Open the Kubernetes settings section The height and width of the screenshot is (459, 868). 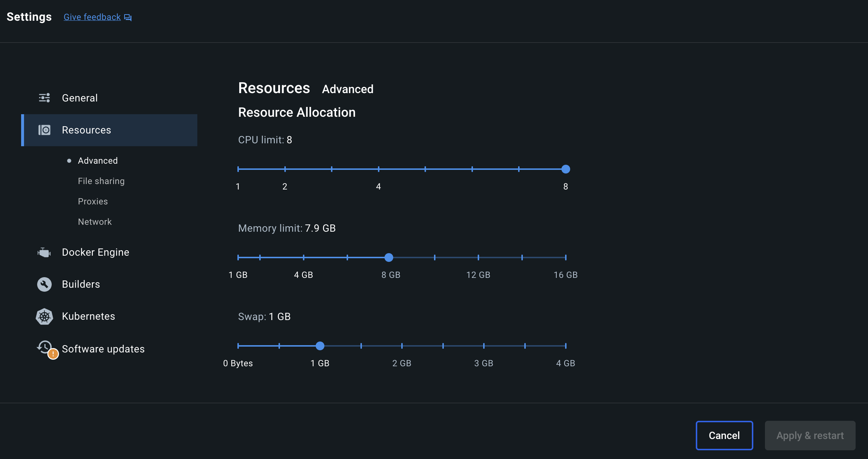88,316
